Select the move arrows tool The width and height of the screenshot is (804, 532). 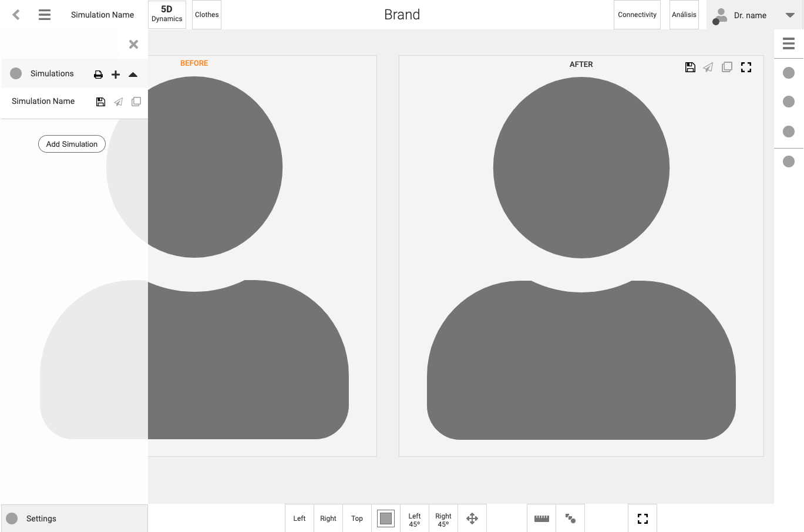click(472, 518)
